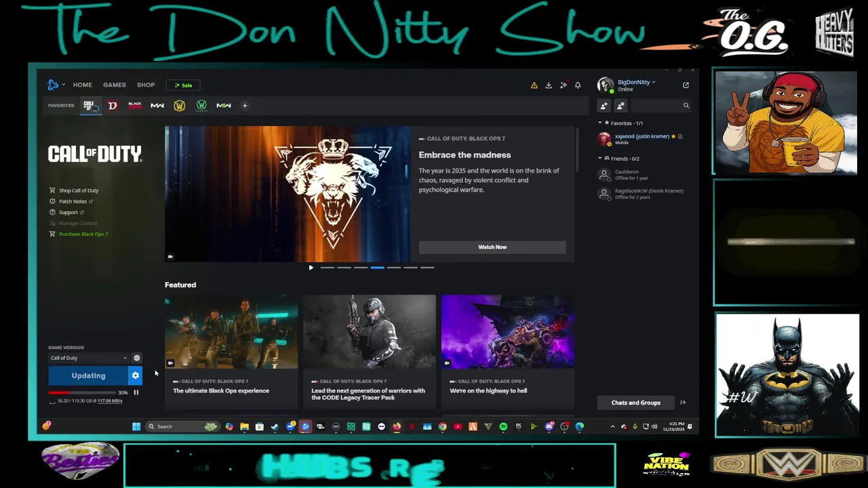Collapse the Favorites 1/1 group
The height and width of the screenshot is (488, 868).
599,123
